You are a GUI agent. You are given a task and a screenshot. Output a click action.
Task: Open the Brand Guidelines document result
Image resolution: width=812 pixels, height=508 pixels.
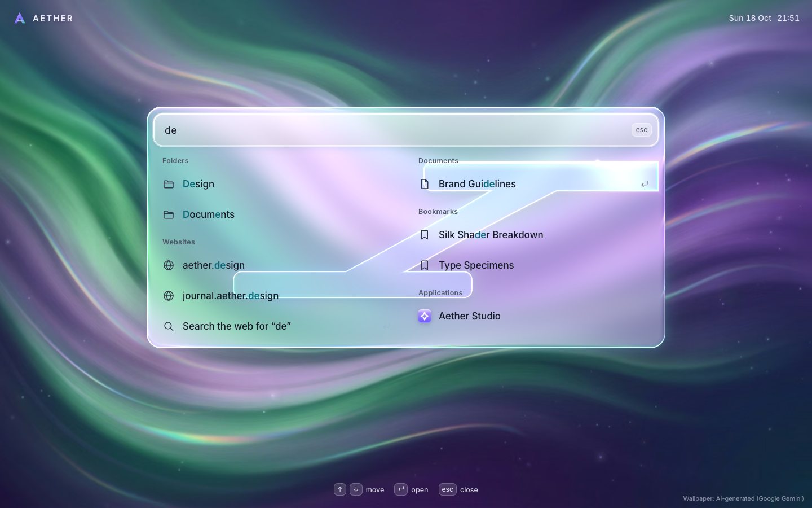click(x=534, y=184)
